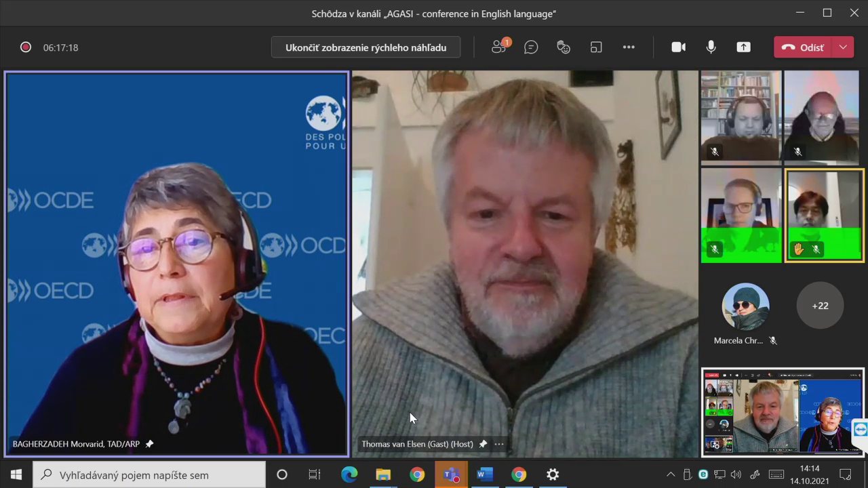
Task: Click the pin icon beside BAGHERZADEH Morvarid
Action: point(150,444)
